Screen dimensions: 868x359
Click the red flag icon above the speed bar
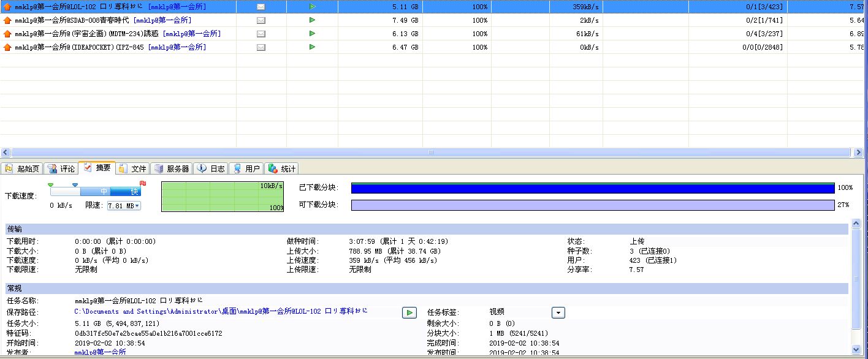143,183
